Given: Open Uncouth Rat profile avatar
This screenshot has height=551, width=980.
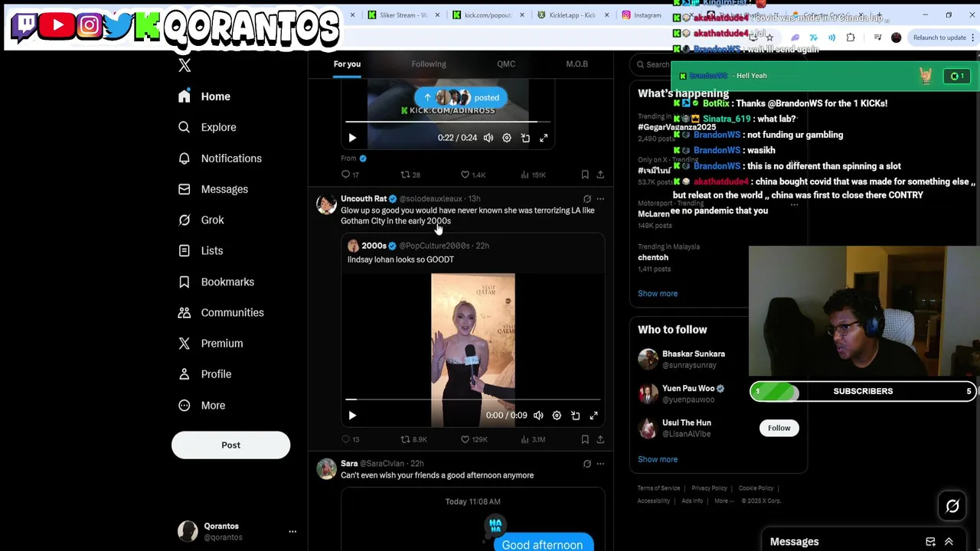Looking at the screenshot, I should (x=327, y=204).
